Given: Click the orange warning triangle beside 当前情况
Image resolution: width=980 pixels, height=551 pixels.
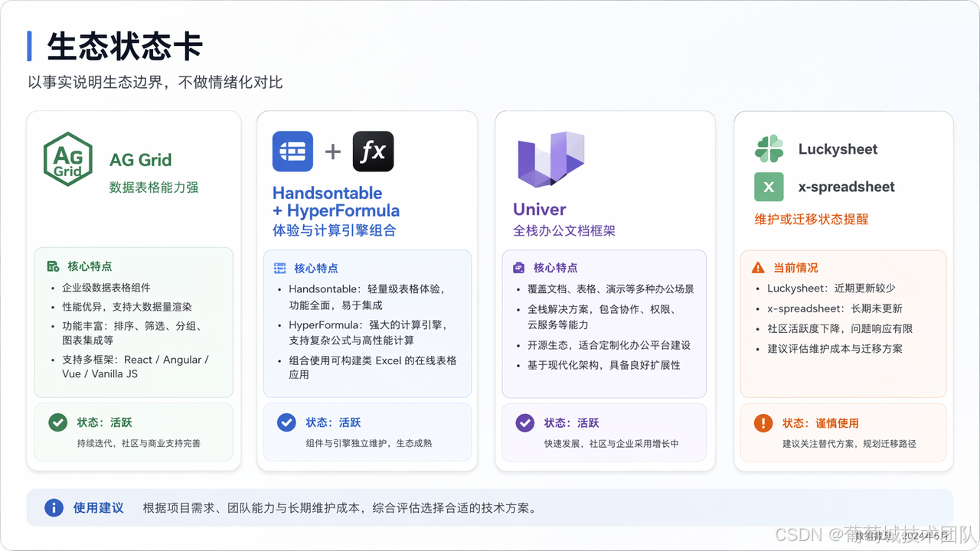Looking at the screenshot, I should point(758,268).
